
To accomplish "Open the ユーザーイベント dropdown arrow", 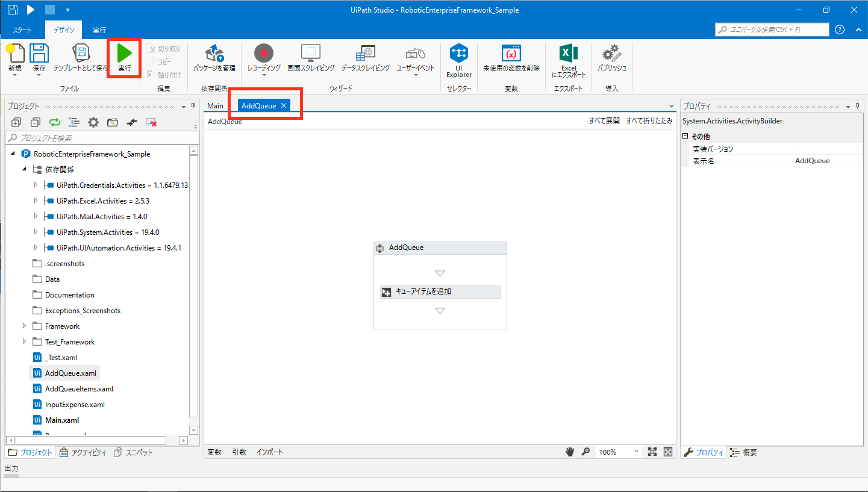I will (416, 76).
